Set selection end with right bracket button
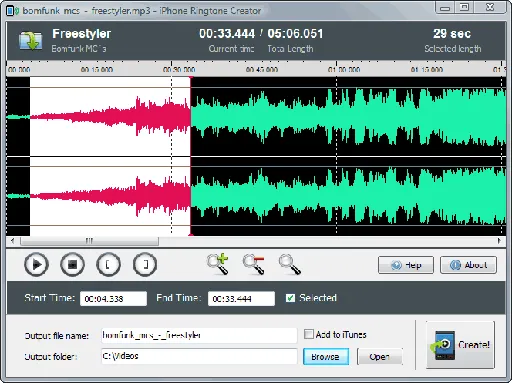Screen dimensions: 512x383 pyautogui.click(x=145, y=265)
